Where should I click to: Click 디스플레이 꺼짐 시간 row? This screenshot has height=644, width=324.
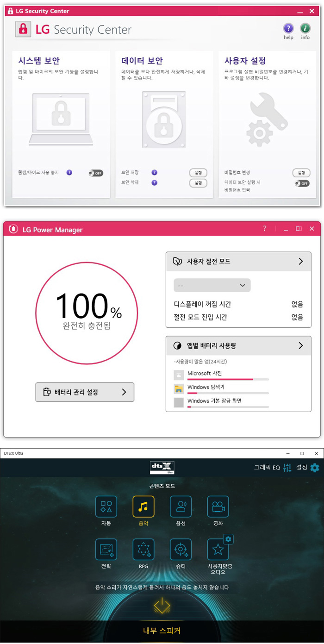238,304
